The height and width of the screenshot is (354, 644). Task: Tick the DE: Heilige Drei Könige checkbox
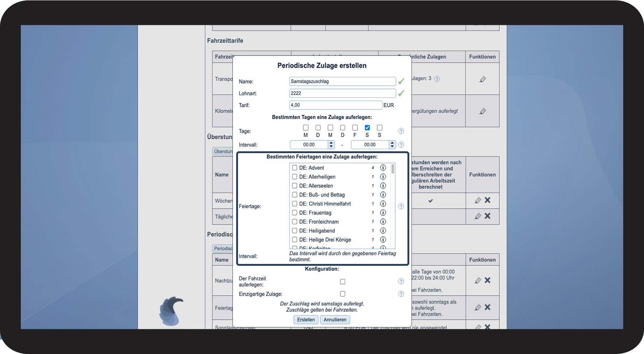coord(294,240)
